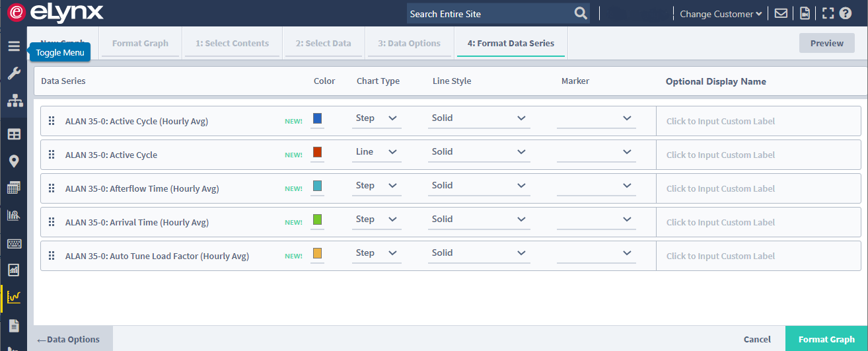Open the mail envelope icon
Viewport: 868px width, 351px height.
pyautogui.click(x=781, y=13)
